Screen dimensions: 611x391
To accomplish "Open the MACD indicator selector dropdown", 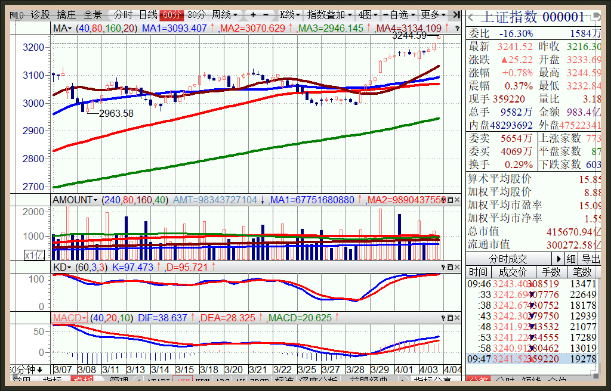I will tap(70, 318).
